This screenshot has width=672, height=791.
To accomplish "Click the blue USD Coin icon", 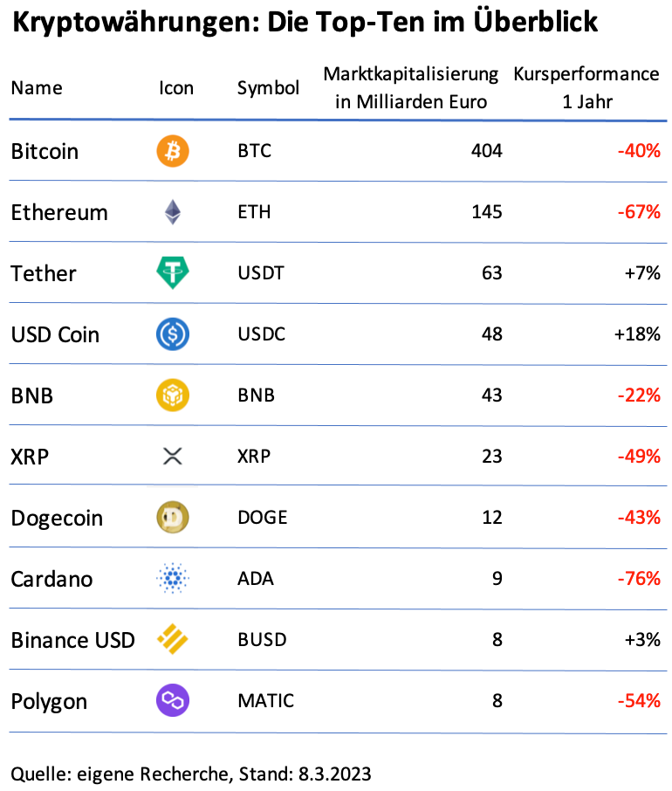I will [172, 334].
